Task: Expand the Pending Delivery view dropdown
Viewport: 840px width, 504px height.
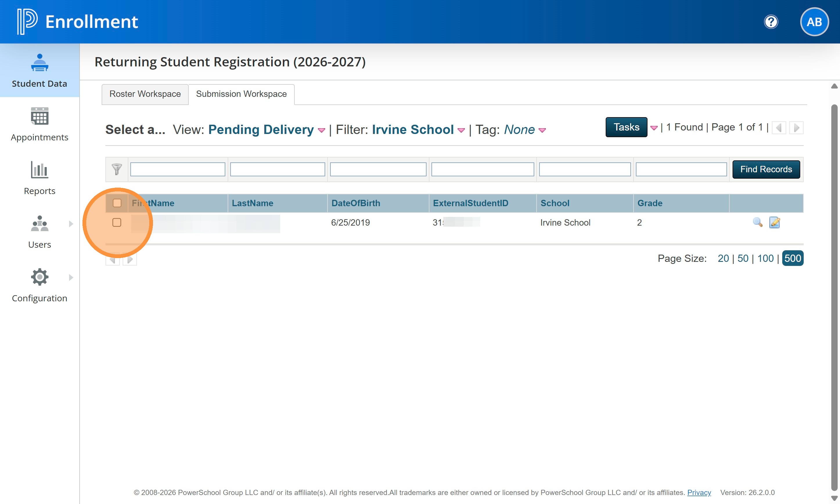Action: (x=321, y=130)
